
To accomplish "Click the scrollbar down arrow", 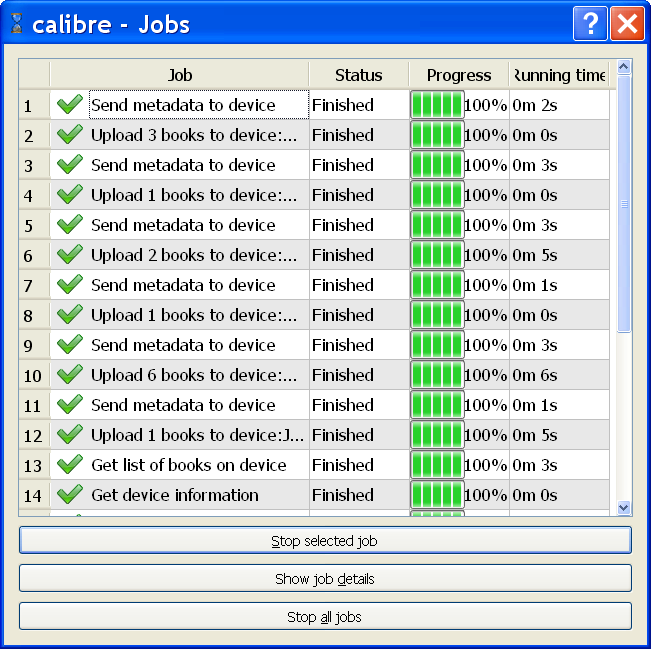I will coord(624,507).
